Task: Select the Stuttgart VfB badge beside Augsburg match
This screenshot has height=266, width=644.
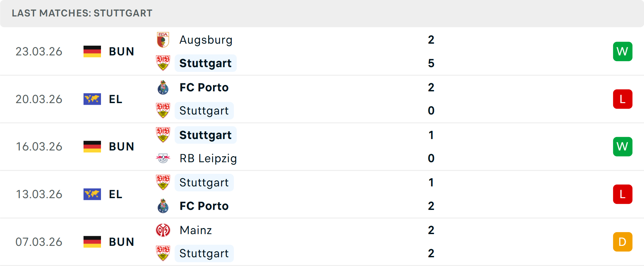Action: click(x=163, y=63)
